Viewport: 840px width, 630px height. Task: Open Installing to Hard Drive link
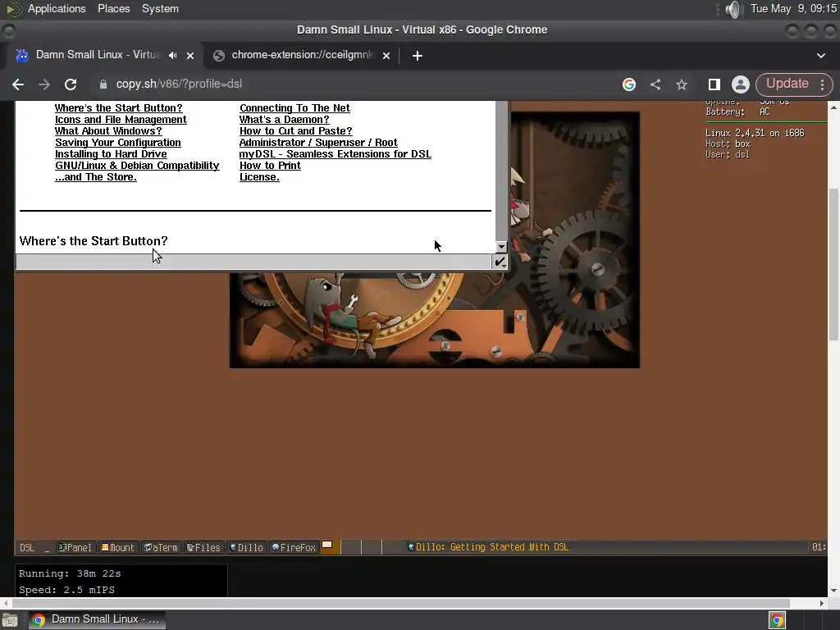point(111,154)
